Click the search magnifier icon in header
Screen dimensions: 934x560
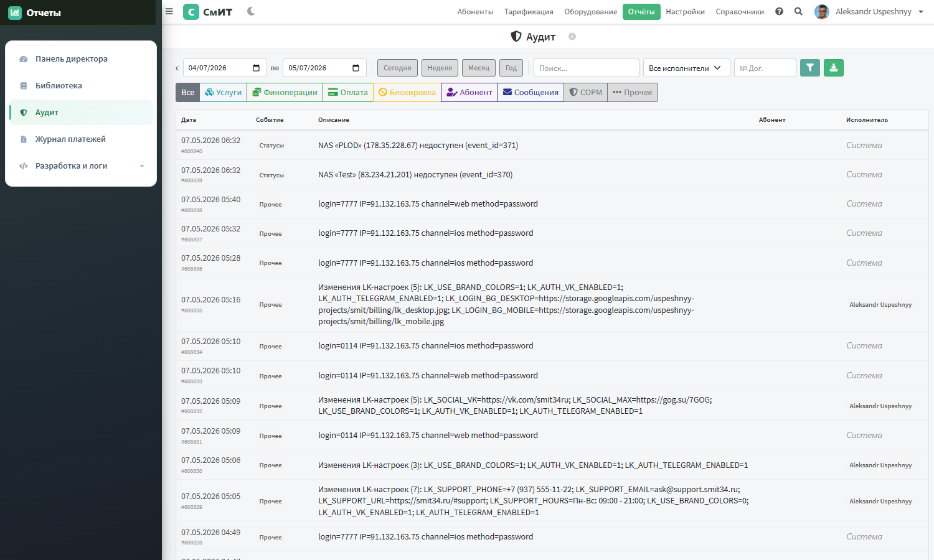coord(798,11)
